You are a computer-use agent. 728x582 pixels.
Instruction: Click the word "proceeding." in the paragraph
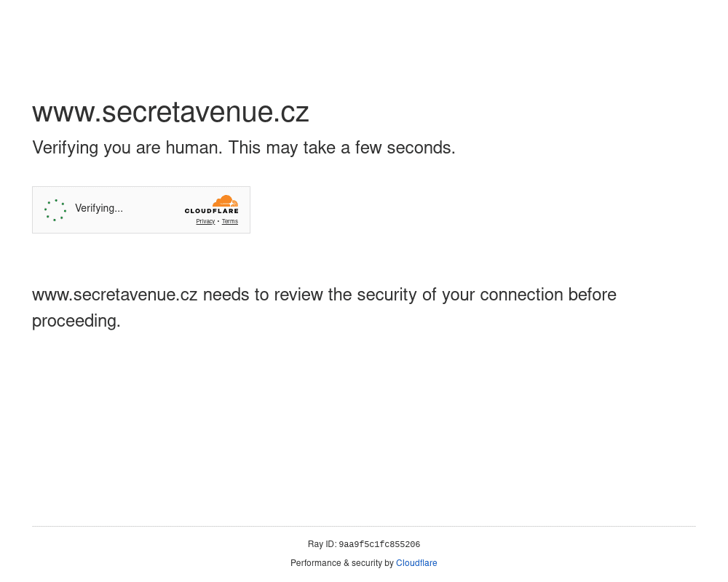coord(76,321)
